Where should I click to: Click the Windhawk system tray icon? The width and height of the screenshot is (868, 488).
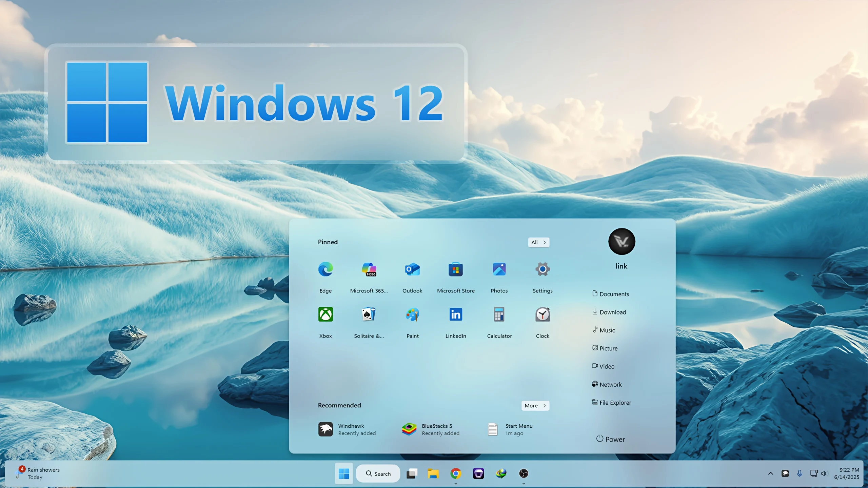785,473
